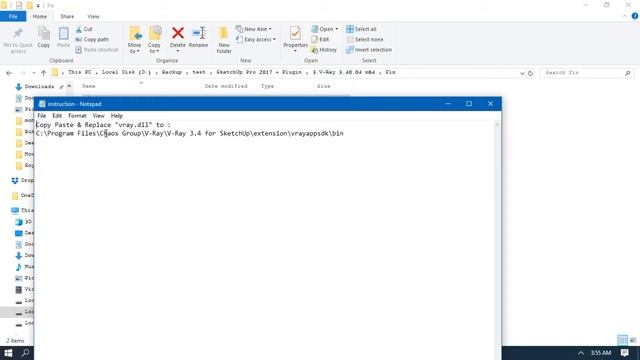This screenshot has width=640, height=360.
Task: Click Paste shortcut in ribbon
Action: click(97, 50)
